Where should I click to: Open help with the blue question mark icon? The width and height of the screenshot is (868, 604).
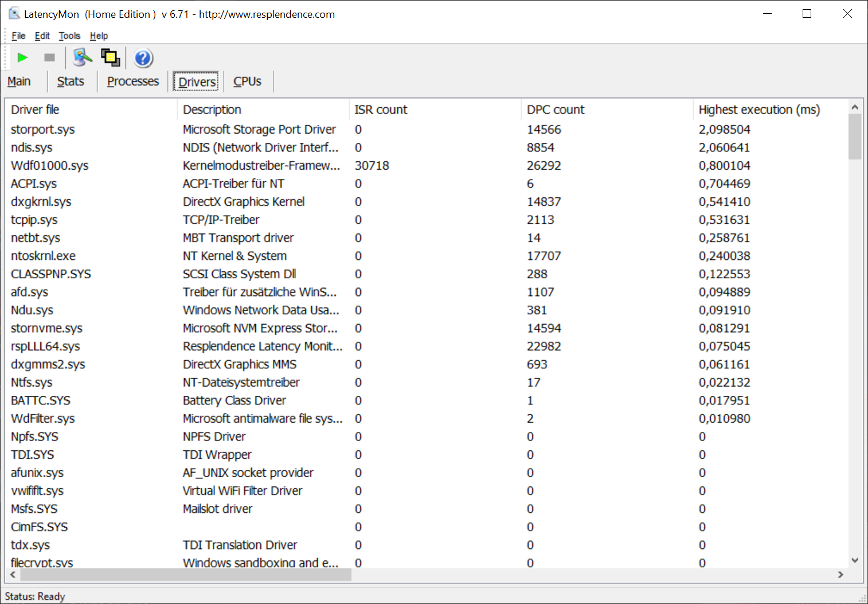click(x=143, y=58)
